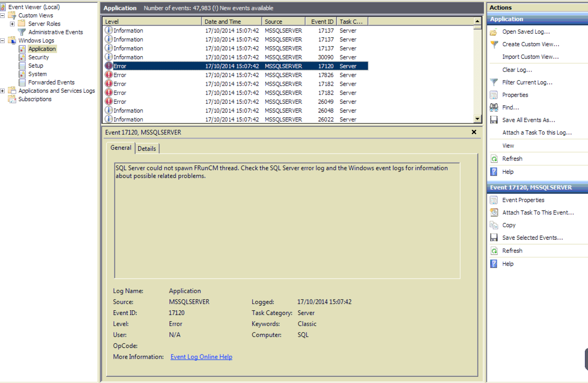Click the Administrative Events filter icon
Viewport: 588px width, 383px height.
pos(22,32)
